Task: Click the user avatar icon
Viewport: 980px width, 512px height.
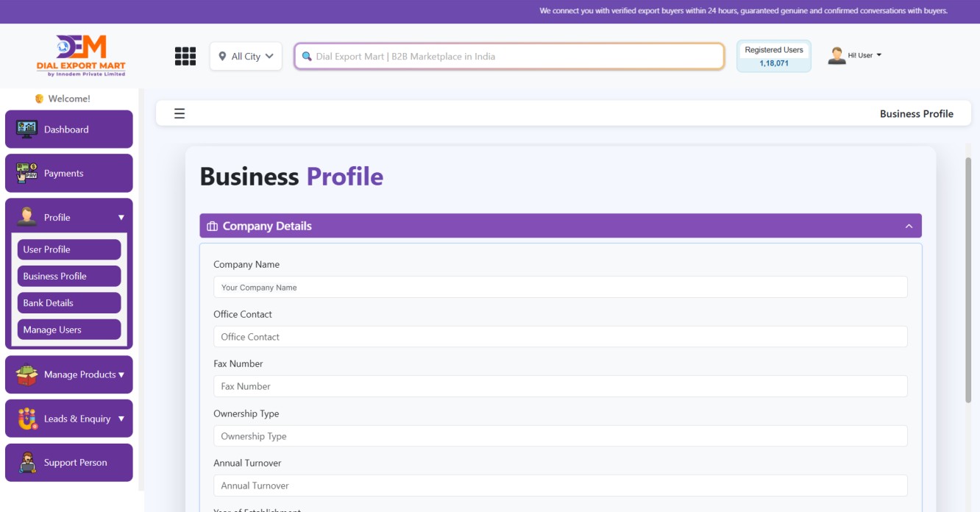Action: pos(837,56)
